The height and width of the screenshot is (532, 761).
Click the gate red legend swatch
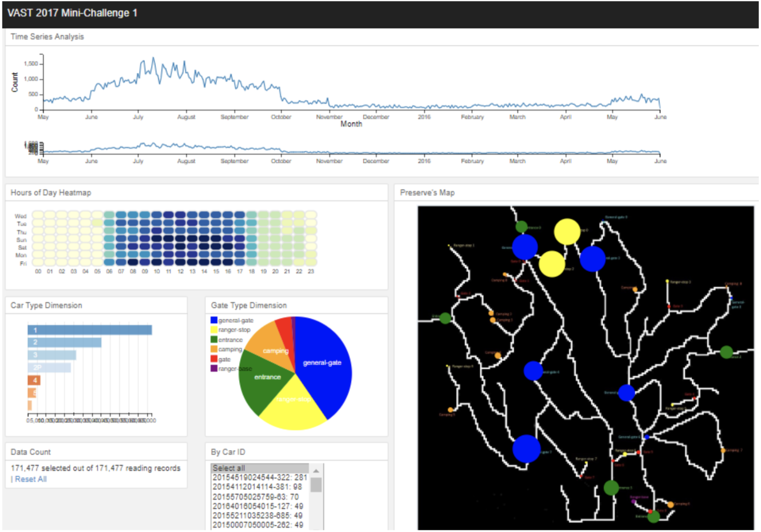click(x=214, y=359)
